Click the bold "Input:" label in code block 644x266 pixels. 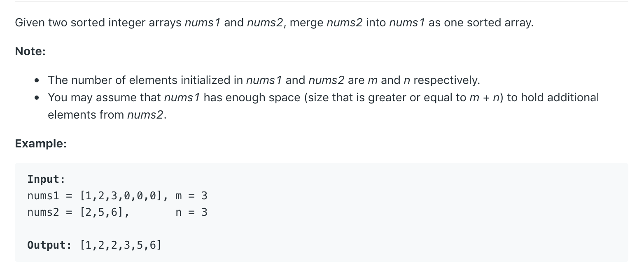[47, 180]
